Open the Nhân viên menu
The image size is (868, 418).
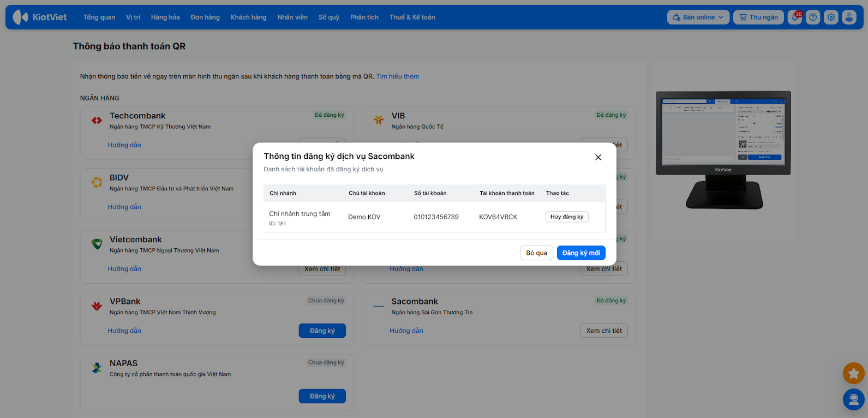tap(292, 17)
